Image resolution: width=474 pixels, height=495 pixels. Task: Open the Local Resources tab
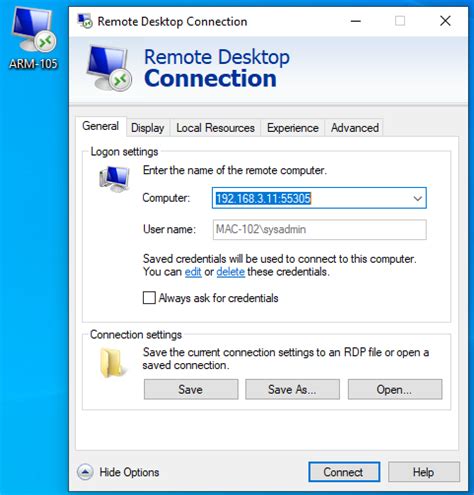point(215,128)
